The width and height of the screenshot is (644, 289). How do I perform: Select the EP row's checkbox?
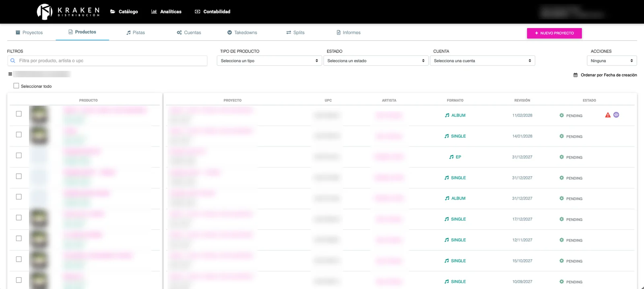(x=19, y=155)
